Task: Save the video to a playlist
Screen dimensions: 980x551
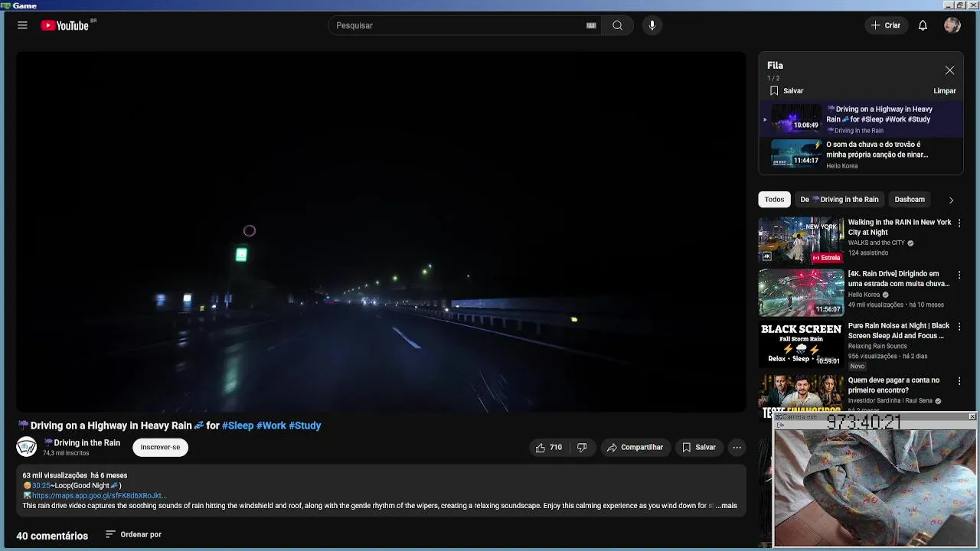Action: tap(698, 447)
